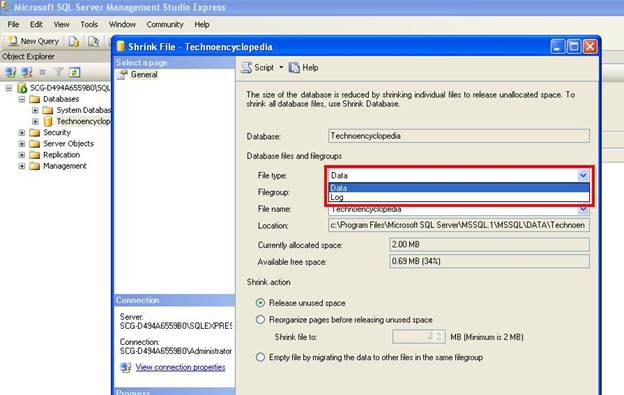Select the General page icon
The image size is (624, 395).
pos(123,75)
